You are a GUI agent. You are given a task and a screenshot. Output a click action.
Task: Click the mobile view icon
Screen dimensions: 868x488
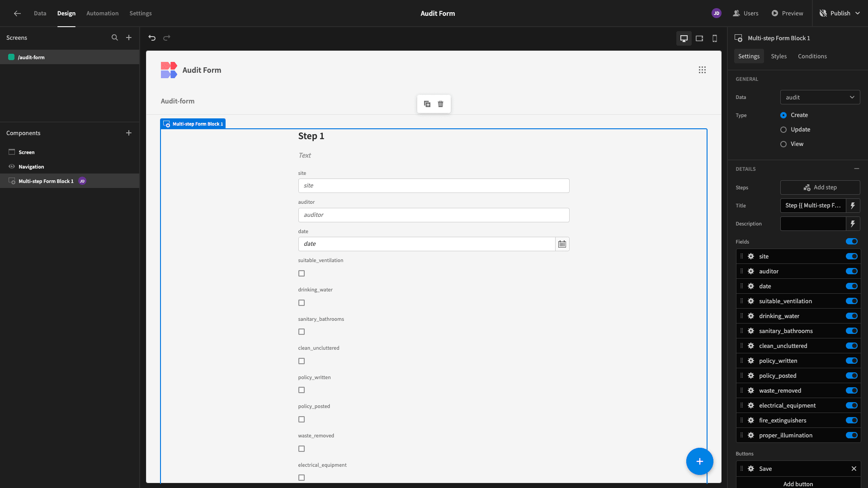[715, 38]
